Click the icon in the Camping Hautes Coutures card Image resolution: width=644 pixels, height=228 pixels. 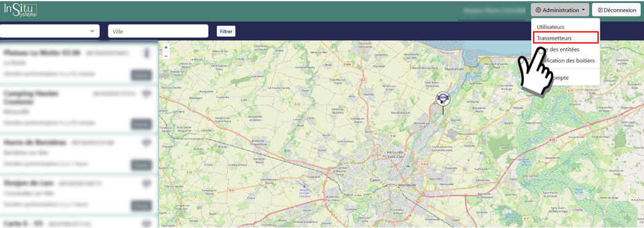point(146,94)
